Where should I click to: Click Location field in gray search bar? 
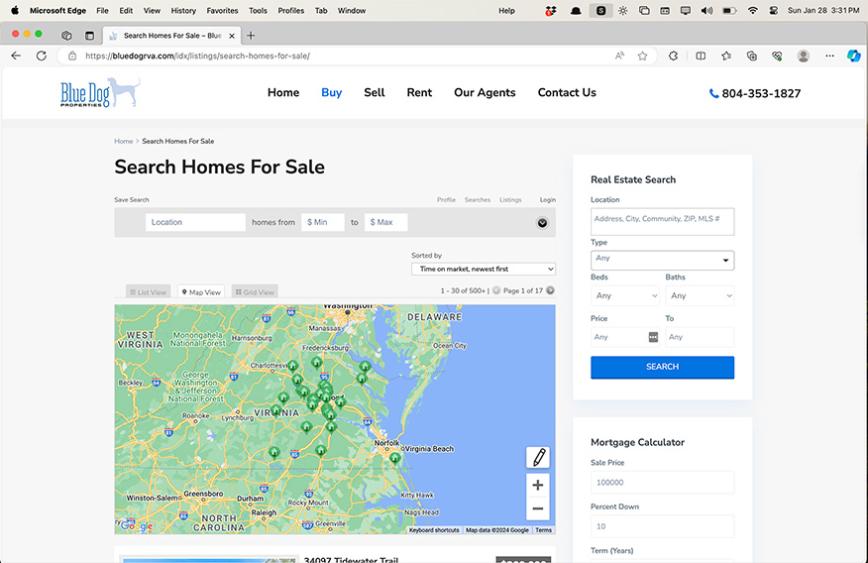pos(195,223)
